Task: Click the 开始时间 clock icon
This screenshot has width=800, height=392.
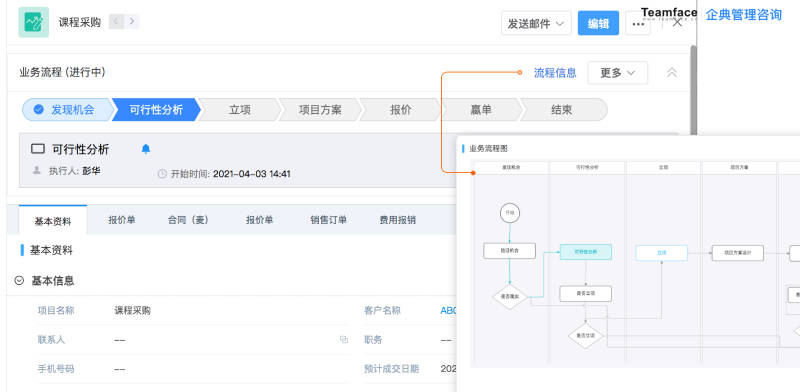Action: [162, 174]
